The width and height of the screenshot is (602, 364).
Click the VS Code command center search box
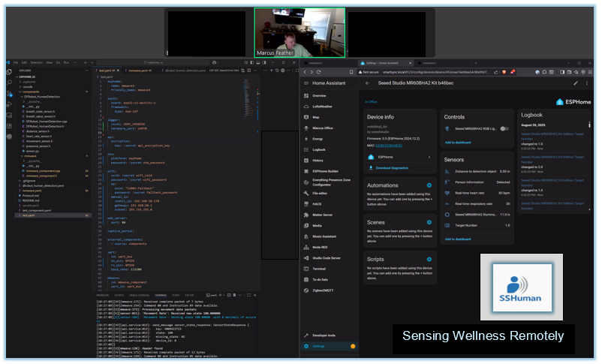click(x=153, y=62)
